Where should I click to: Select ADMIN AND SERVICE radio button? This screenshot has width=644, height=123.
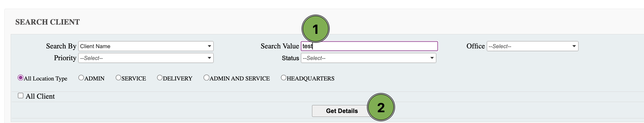pos(206,78)
